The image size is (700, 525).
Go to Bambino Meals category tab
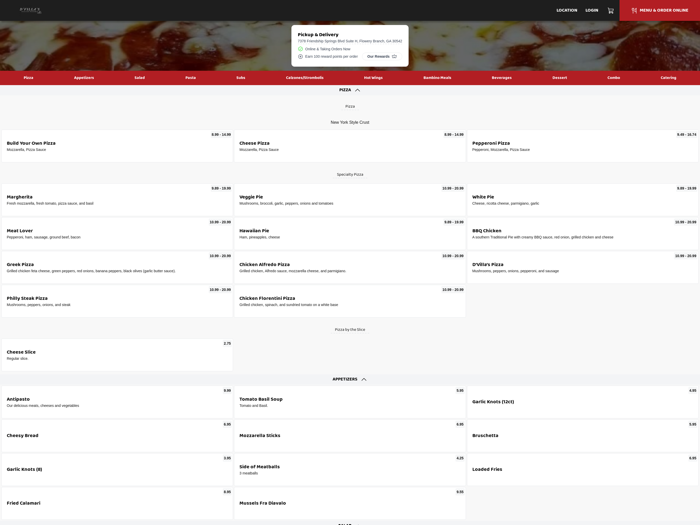coord(438,78)
